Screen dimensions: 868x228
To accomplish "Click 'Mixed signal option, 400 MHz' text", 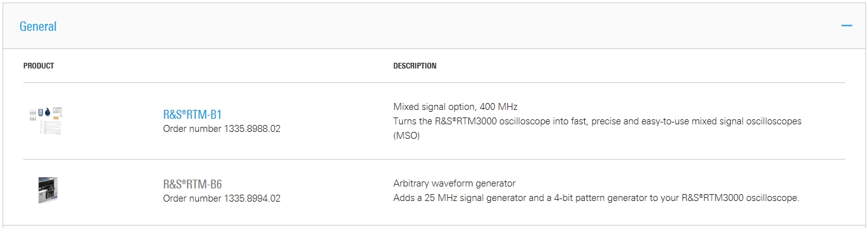I will [x=455, y=106].
